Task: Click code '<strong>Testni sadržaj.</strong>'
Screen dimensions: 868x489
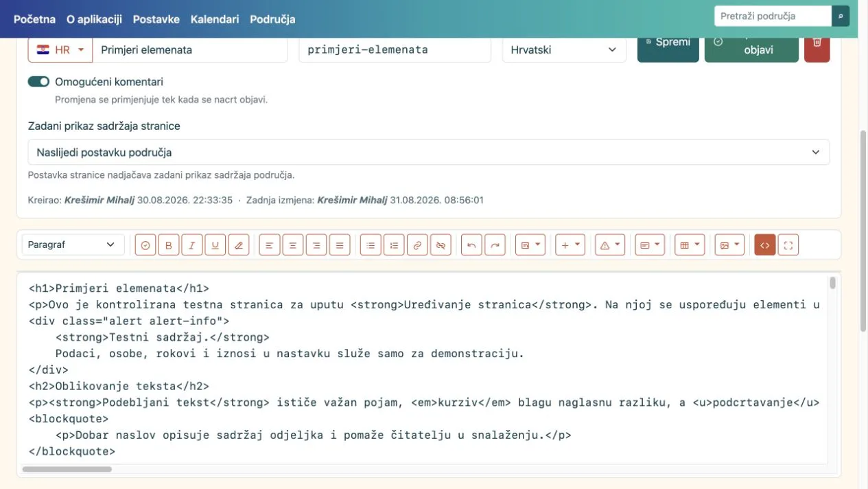Action: pyautogui.click(x=163, y=337)
